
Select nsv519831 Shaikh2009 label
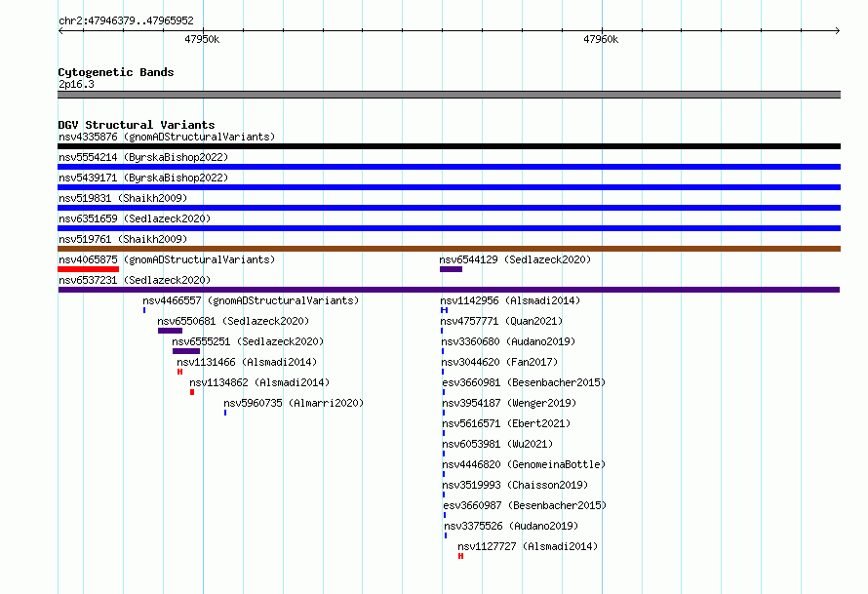tap(123, 198)
